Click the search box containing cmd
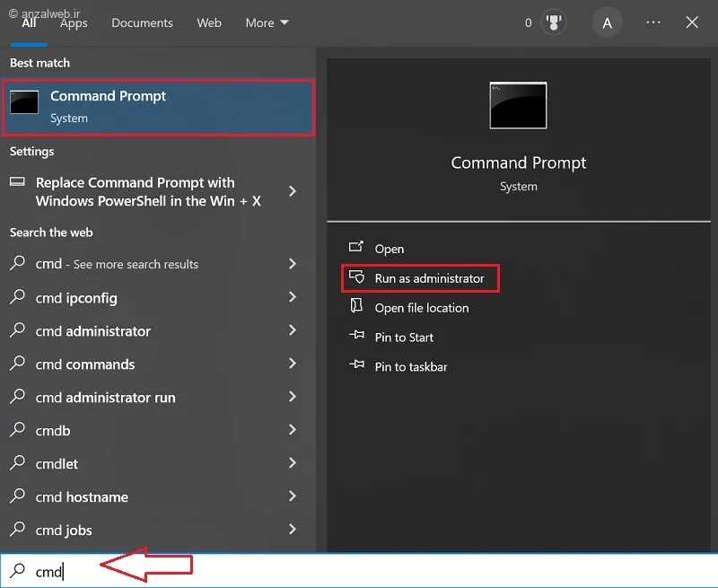Screen dimensions: 718x588 pyautogui.click(x=359, y=571)
